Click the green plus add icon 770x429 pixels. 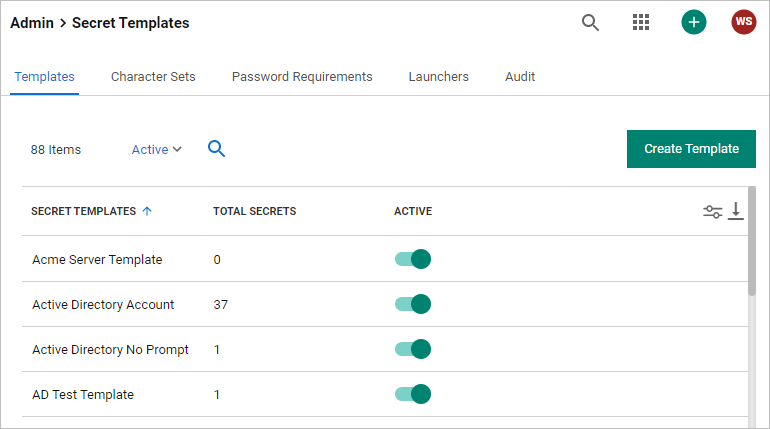coord(694,22)
